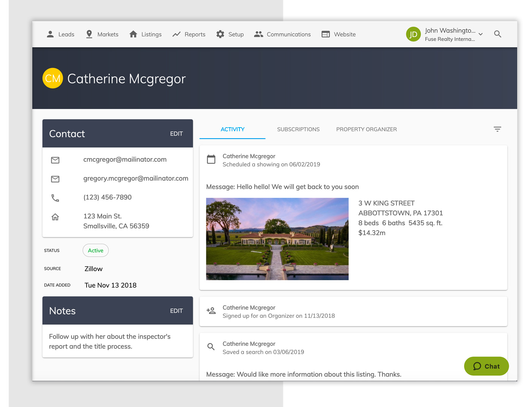
Task: Click email cmcgregor@mailinator.com
Action: click(125, 159)
